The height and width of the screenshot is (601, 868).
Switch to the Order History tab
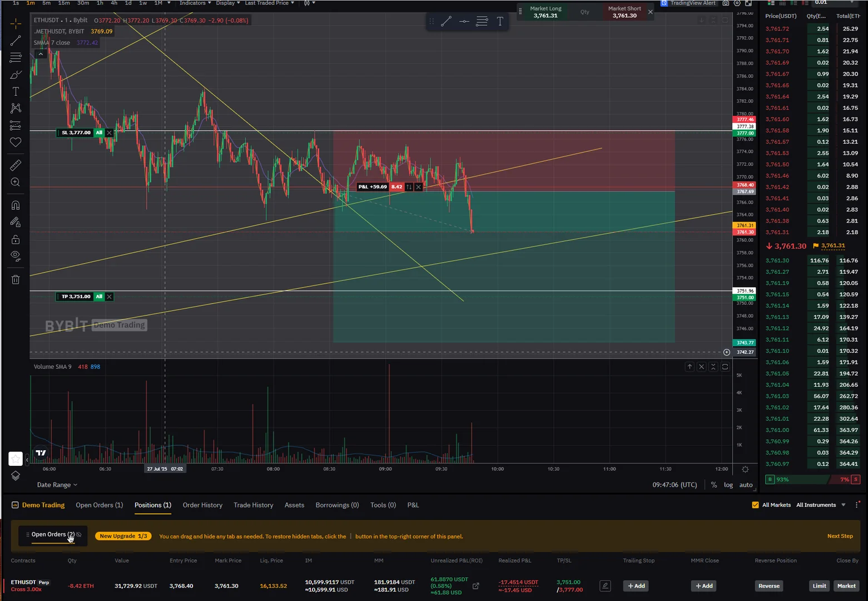pyautogui.click(x=202, y=505)
